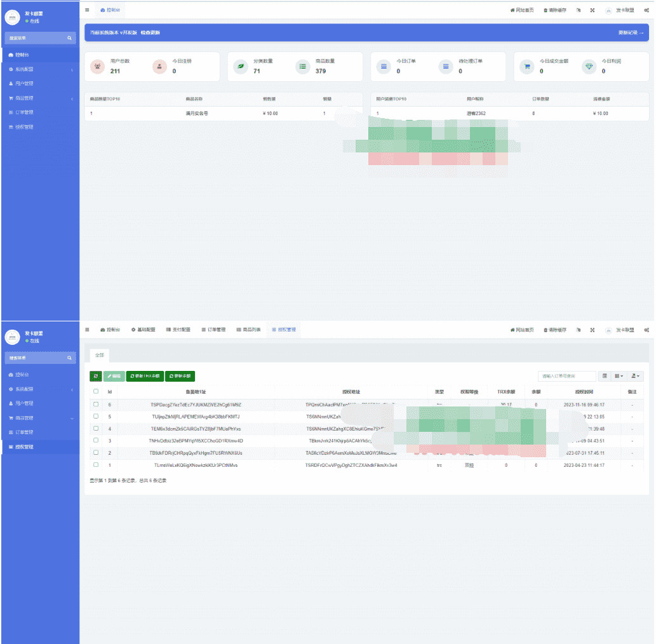The height and width of the screenshot is (644, 656).
Task: Click the 商品数量 list icon
Action: (302, 66)
